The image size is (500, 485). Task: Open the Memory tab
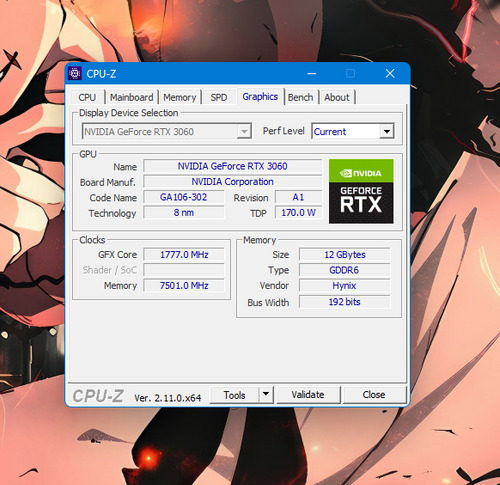(180, 97)
